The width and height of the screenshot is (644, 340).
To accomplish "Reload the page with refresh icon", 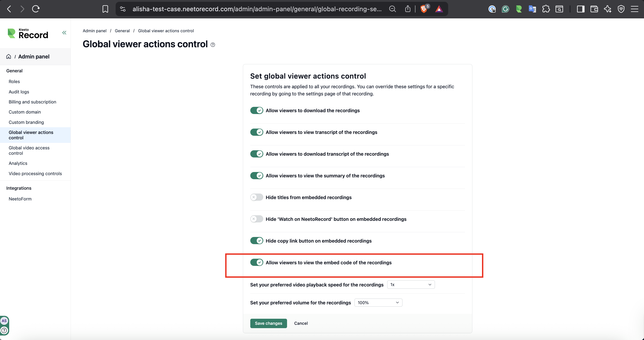I will pos(36,9).
